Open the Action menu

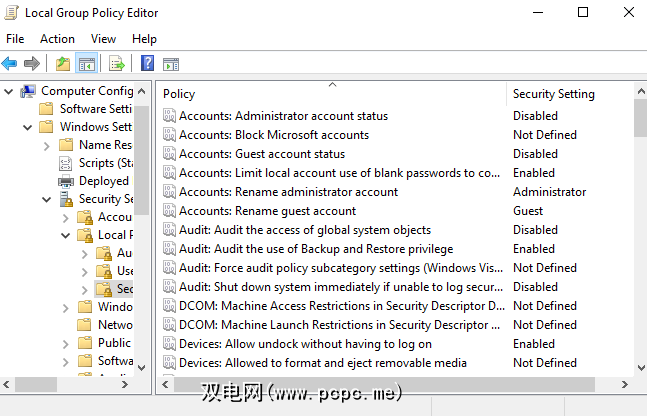pos(57,39)
